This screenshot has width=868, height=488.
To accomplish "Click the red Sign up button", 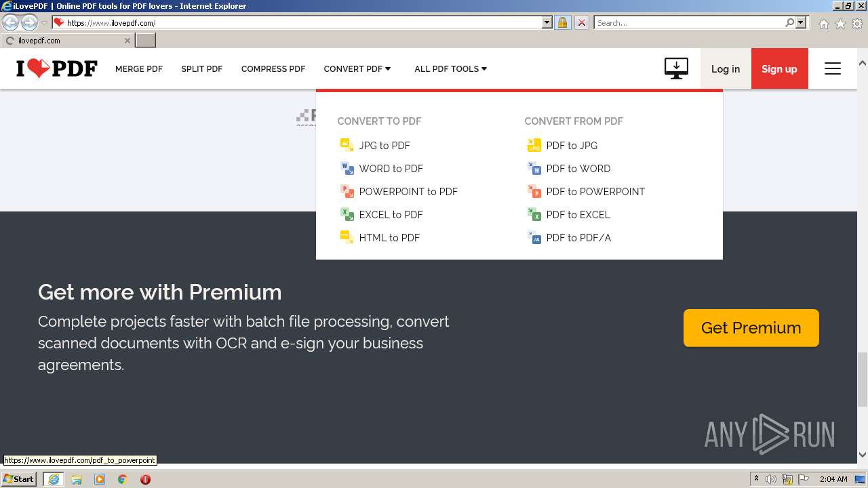I will tap(779, 68).
